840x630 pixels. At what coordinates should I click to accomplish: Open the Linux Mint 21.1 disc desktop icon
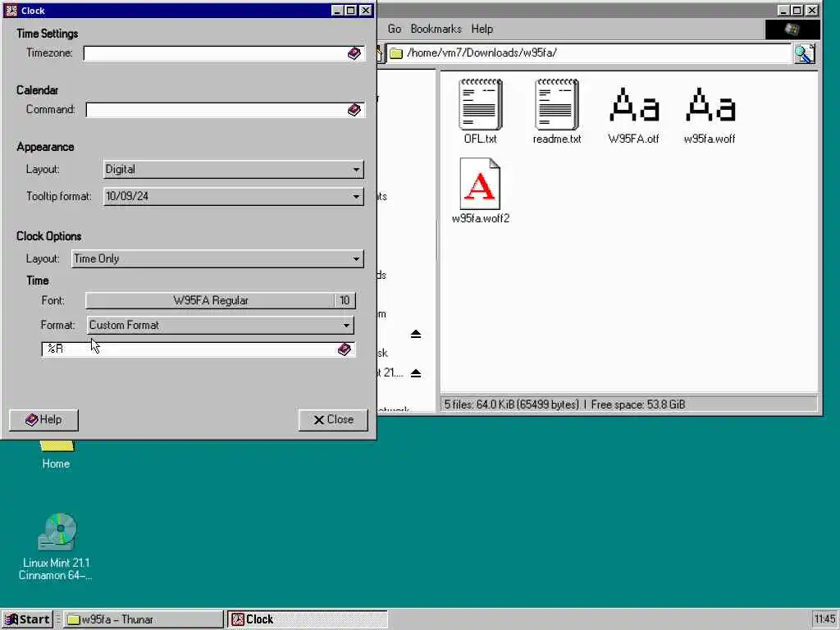(57, 532)
